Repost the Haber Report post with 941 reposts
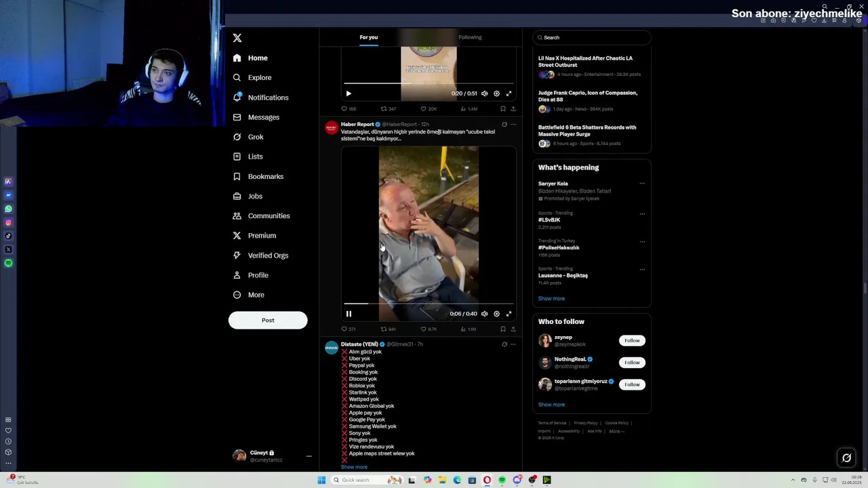The image size is (868, 488). [x=388, y=329]
